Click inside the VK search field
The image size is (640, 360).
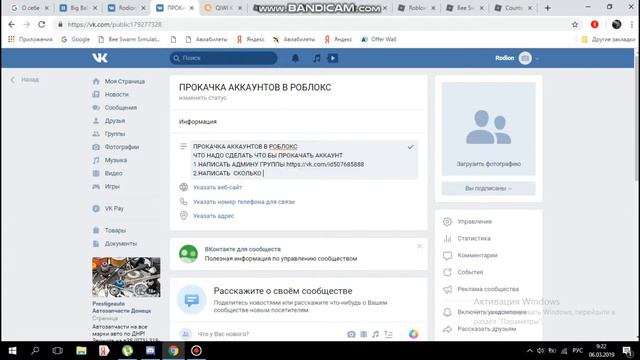pos(224,58)
